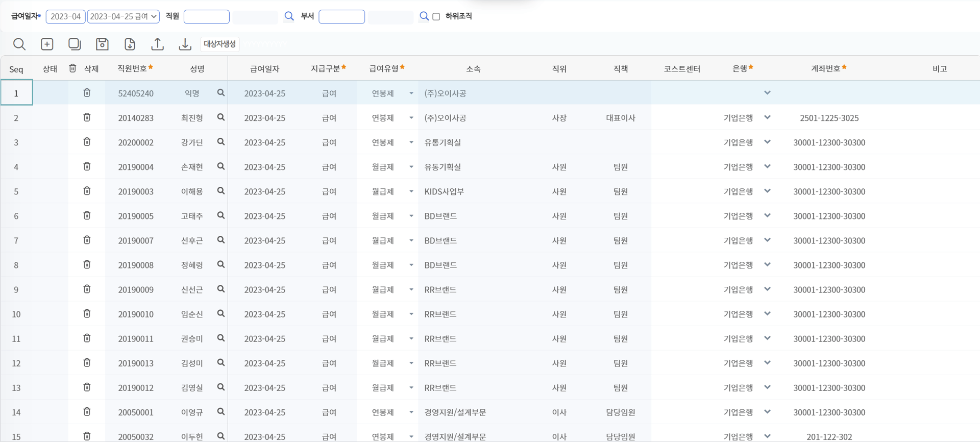Click account number 2501-1225-3025
The image size is (980, 442).
coord(829,118)
